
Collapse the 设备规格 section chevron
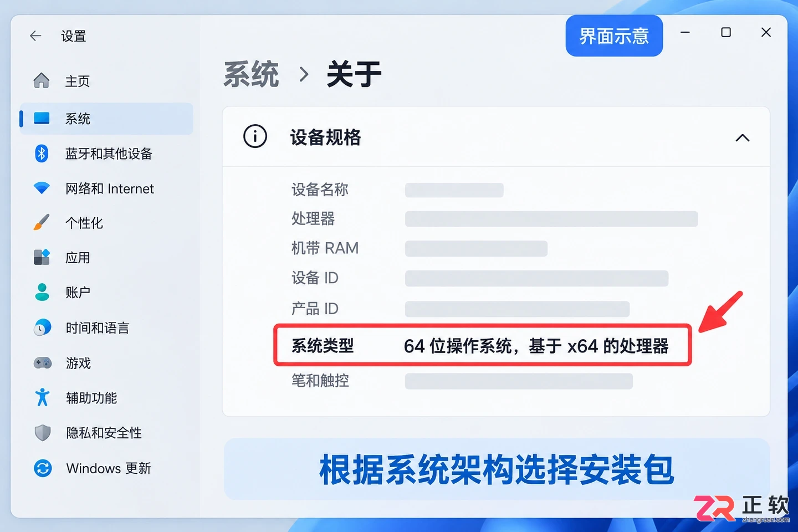(x=743, y=137)
